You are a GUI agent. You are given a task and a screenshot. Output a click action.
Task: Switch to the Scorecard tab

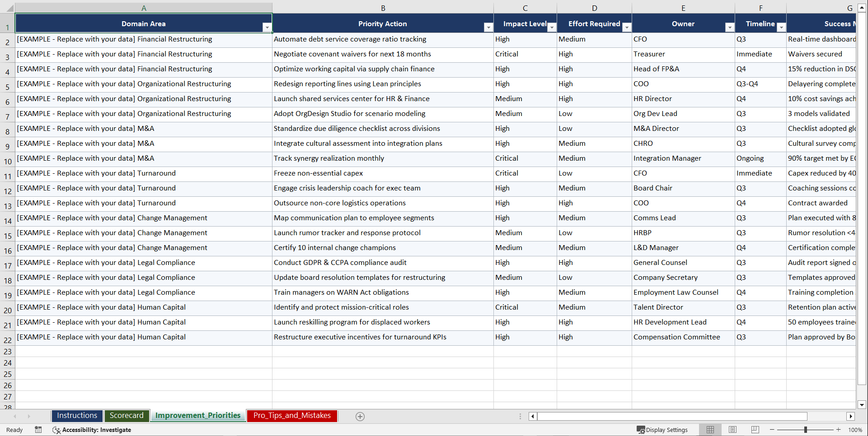[127, 416]
